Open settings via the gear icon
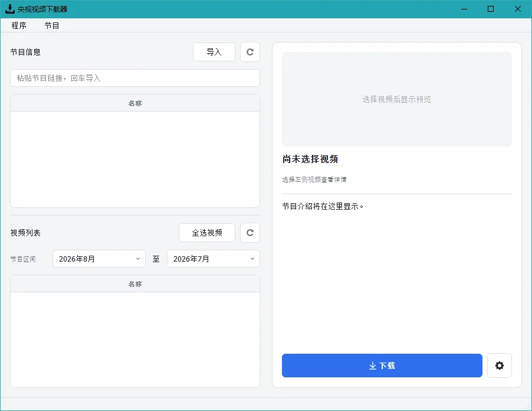This screenshot has height=411, width=532. 500,366
